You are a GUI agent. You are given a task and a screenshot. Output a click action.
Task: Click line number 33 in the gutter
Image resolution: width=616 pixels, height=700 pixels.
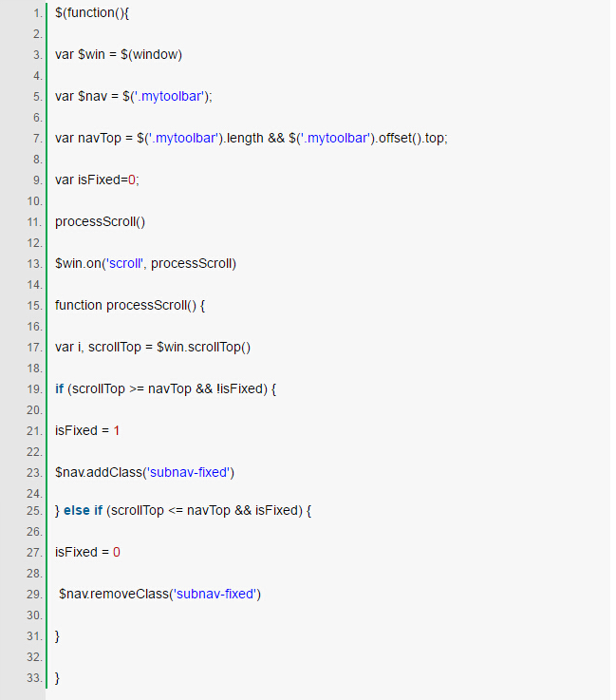(35, 677)
